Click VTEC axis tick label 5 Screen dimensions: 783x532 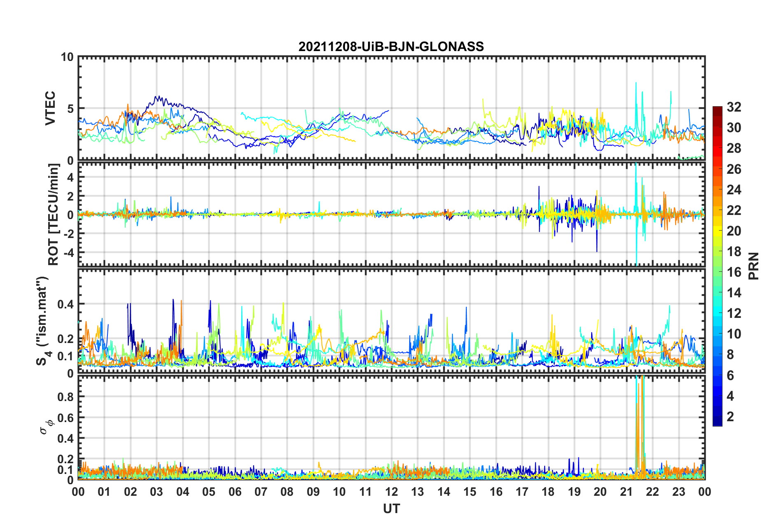tap(70, 109)
